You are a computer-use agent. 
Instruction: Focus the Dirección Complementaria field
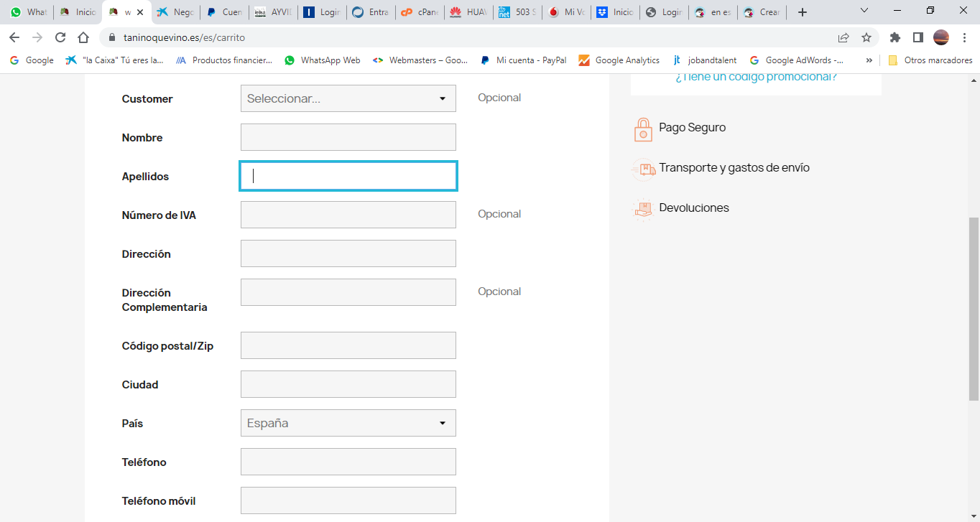coord(348,292)
